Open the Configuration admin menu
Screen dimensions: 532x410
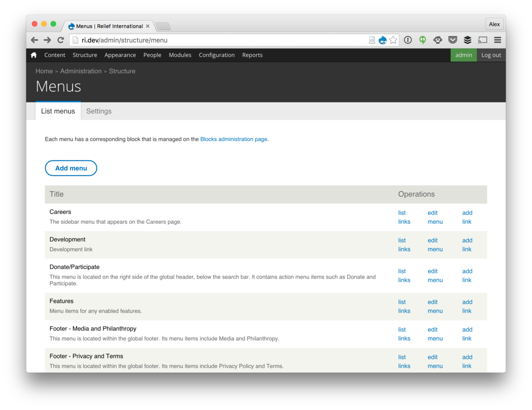[x=217, y=55]
